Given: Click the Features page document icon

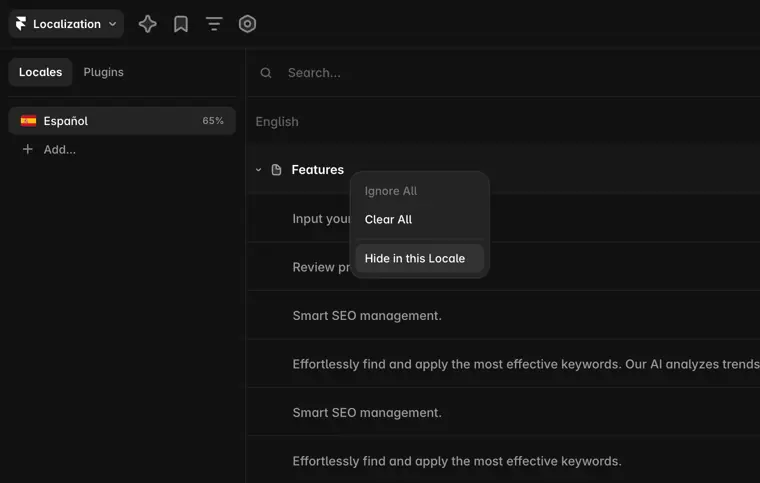Looking at the screenshot, I should [x=276, y=170].
